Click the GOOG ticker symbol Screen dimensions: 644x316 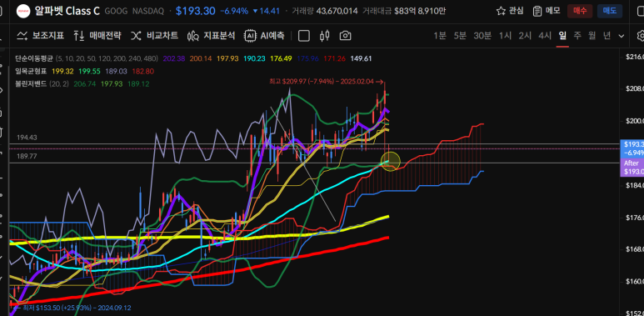pyautogui.click(x=116, y=11)
